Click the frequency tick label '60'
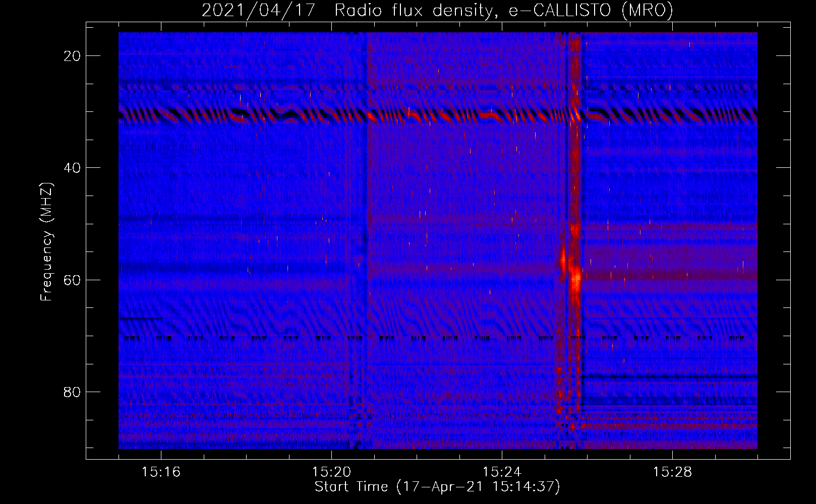The height and width of the screenshot is (504, 816). click(73, 280)
